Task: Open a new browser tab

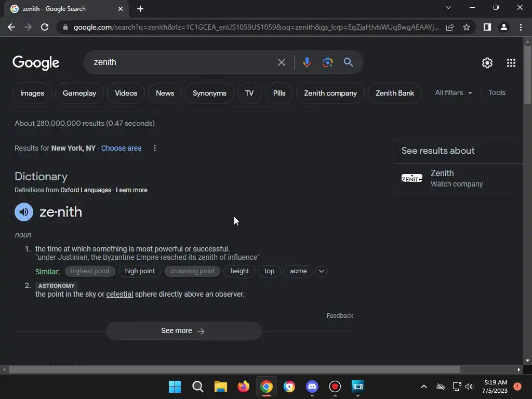Action: [140, 9]
